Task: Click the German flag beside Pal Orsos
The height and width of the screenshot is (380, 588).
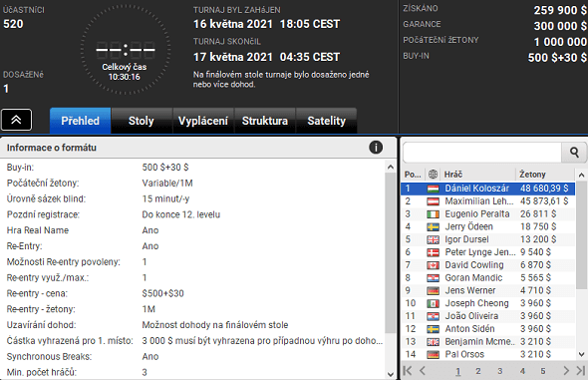Action: click(x=433, y=354)
